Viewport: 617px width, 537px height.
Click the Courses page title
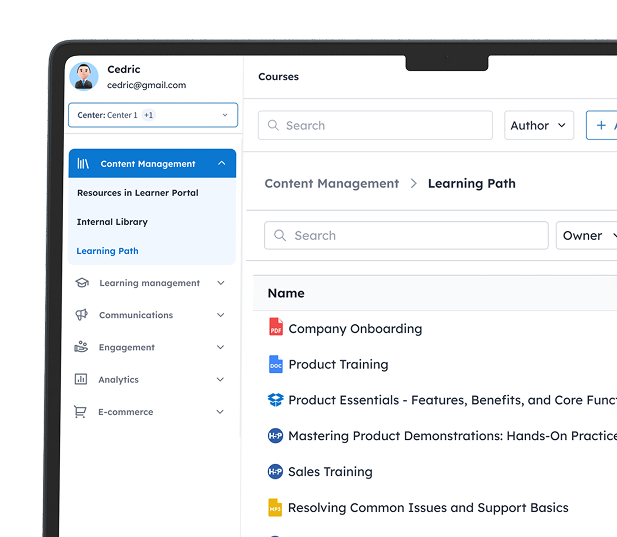(x=278, y=77)
